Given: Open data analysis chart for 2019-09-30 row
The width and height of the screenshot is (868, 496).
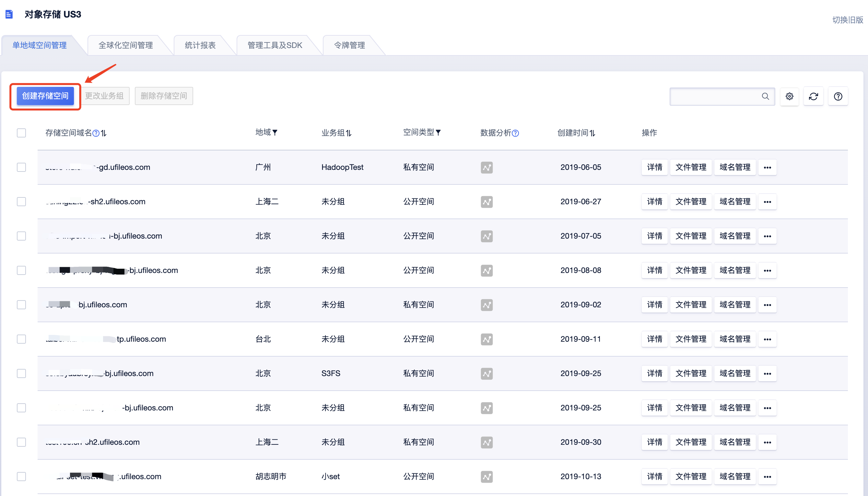Looking at the screenshot, I should 487,443.
